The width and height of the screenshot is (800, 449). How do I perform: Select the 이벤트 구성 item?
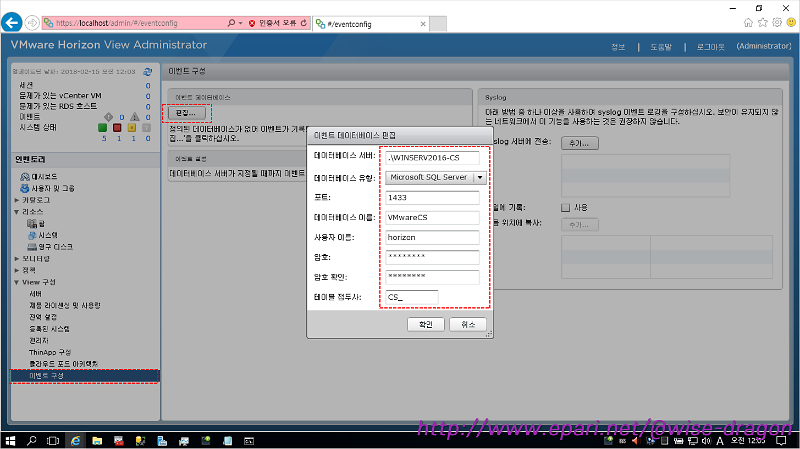[84, 376]
